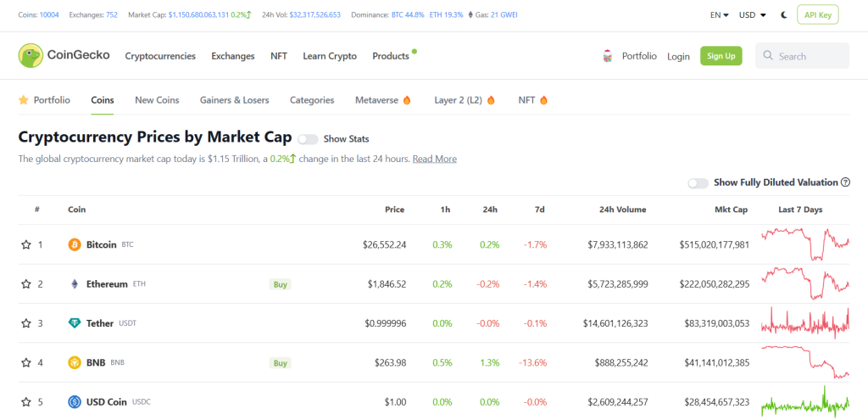This screenshot has height=420, width=868.
Task: Click the Tether coin icon
Action: (x=75, y=323)
